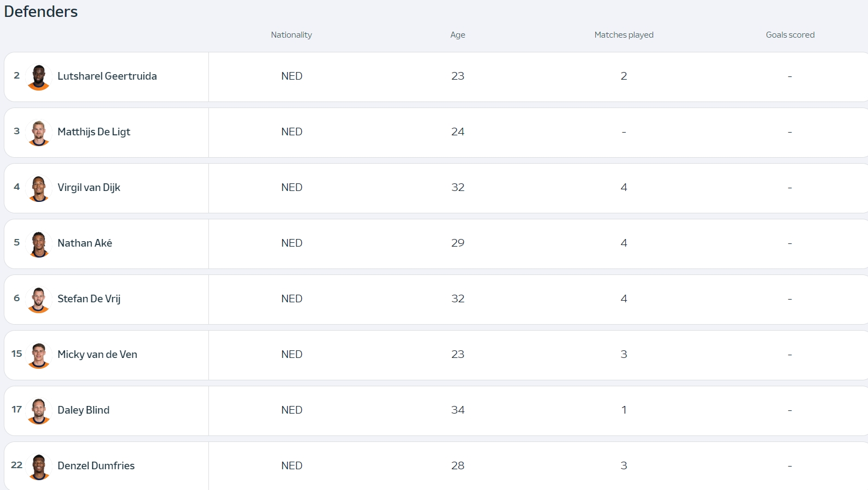Open Denzel Dumfries name link

[x=96, y=466]
